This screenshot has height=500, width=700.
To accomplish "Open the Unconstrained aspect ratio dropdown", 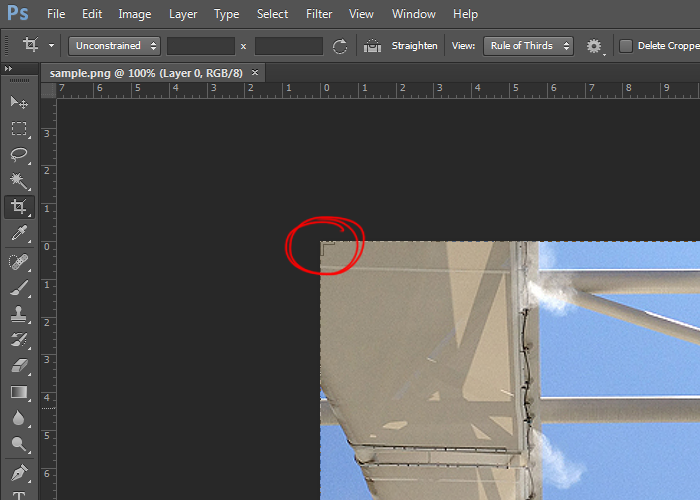I will coord(114,46).
